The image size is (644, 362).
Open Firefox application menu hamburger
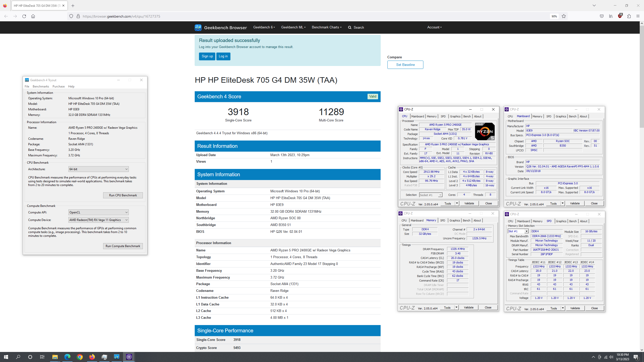638,16
